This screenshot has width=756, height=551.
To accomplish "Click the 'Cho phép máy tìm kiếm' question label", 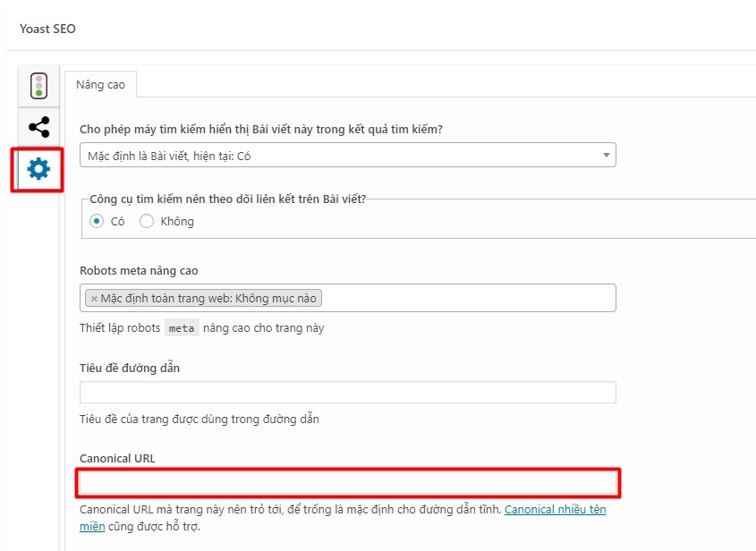I will click(x=261, y=129).
